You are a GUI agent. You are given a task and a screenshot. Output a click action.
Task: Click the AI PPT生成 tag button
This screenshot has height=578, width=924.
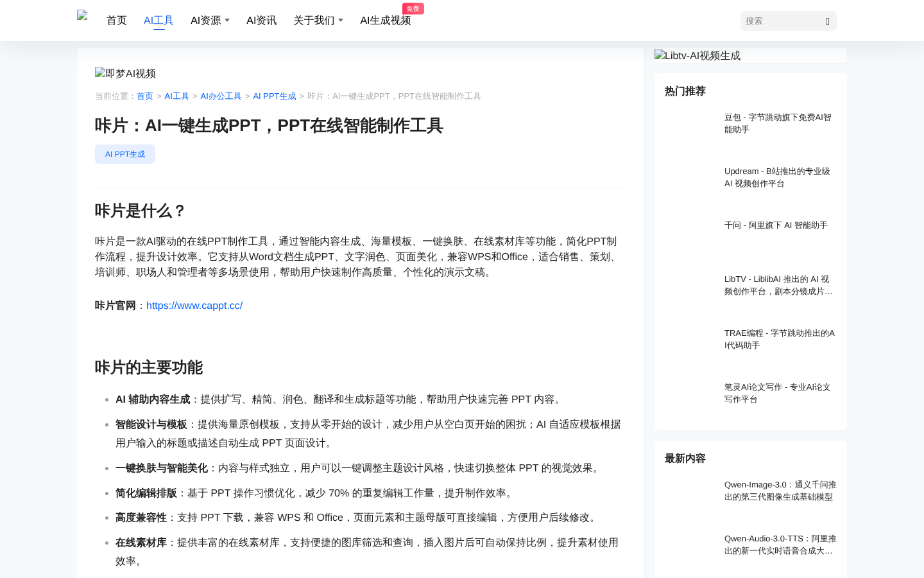(x=125, y=154)
